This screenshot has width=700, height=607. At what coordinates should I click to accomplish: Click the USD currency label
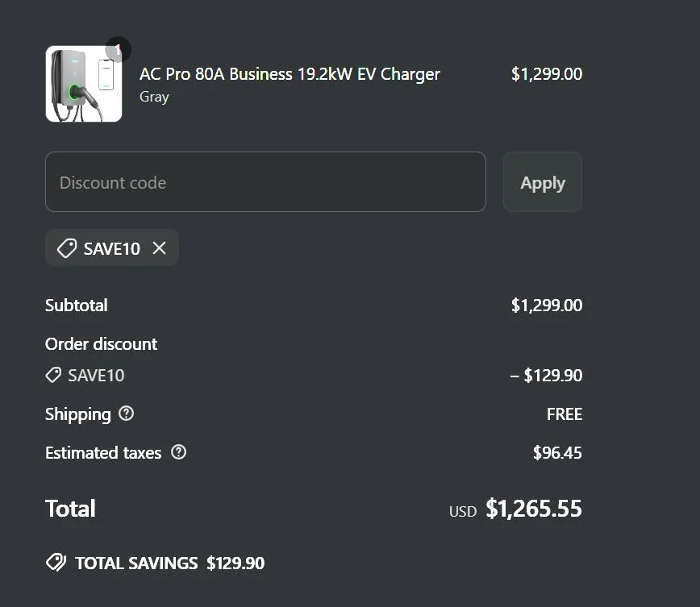(x=462, y=511)
